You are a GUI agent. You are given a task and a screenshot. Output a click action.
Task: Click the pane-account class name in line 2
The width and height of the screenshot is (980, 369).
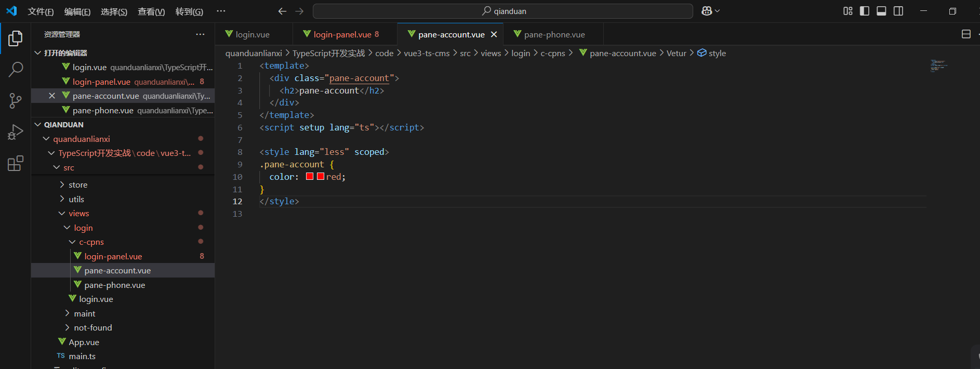(x=359, y=78)
